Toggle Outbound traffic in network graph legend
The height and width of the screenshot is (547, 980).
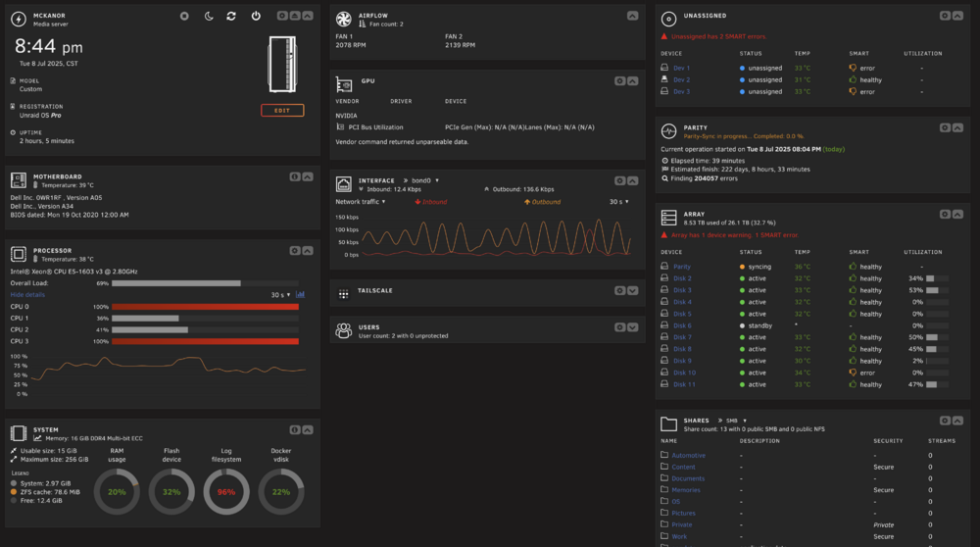[542, 202]
